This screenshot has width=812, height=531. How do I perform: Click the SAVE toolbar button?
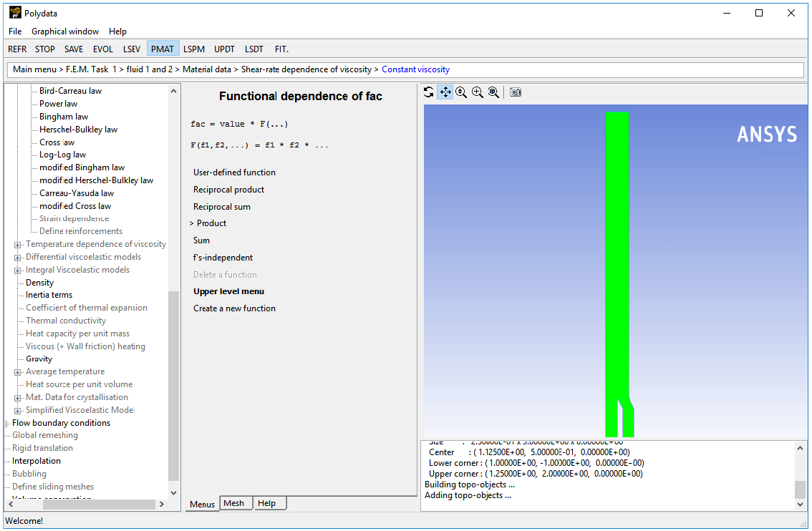point(74,49)
